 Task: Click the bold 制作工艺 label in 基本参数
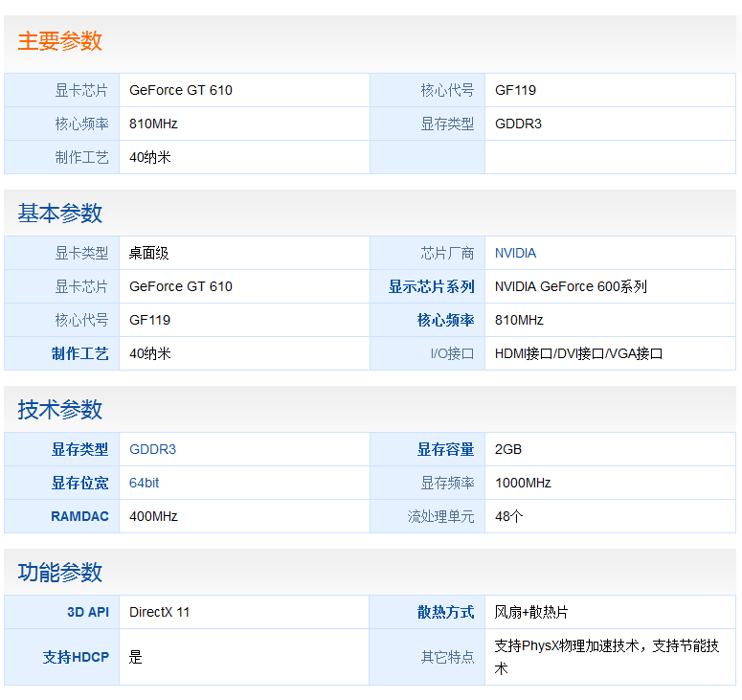pos(80,354)
